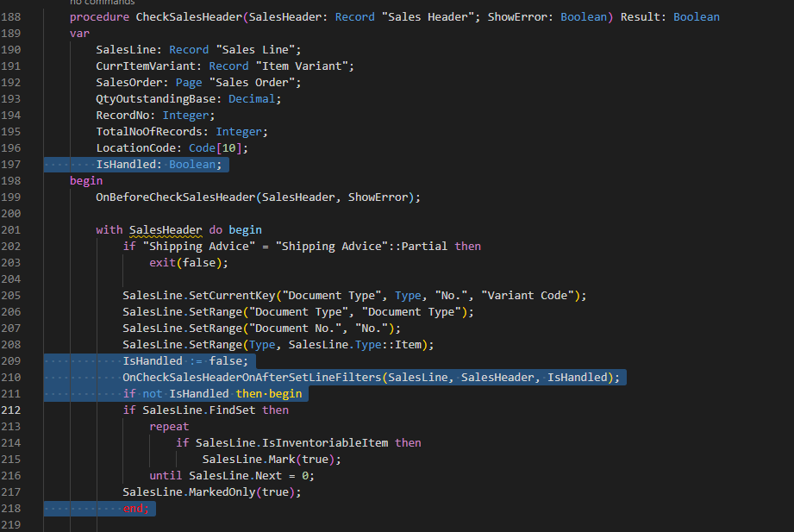Click the "repeat" keyword on line 213
794x532 pixels.
tap(168, 426)
